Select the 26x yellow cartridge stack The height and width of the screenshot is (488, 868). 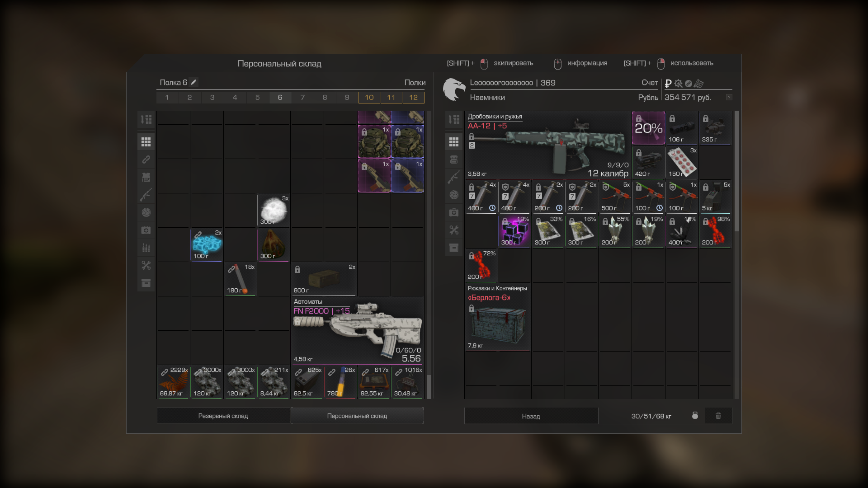(340, 382)
